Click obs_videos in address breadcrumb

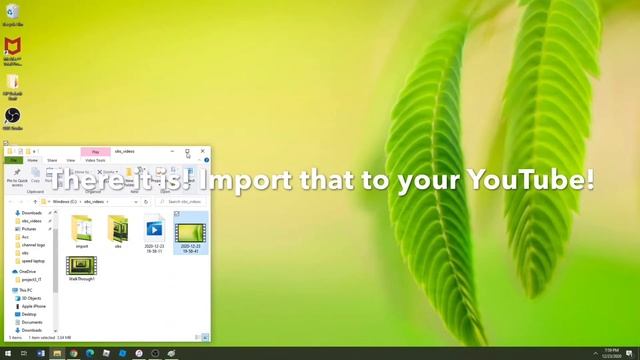94,202
